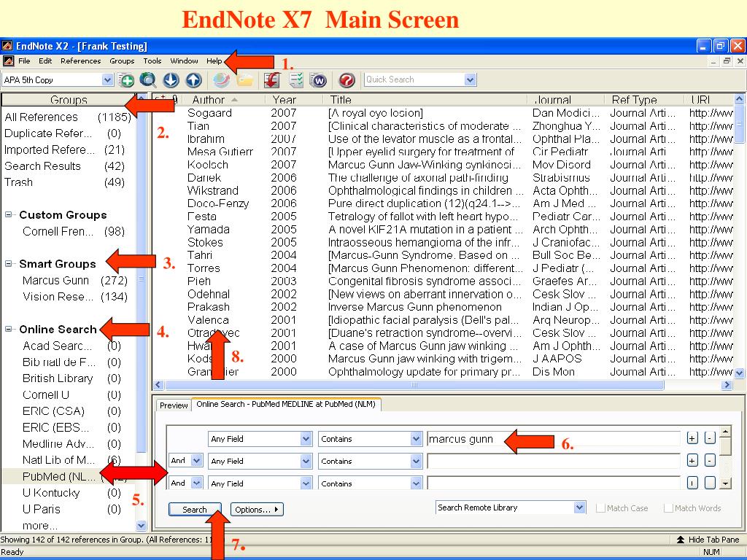Click the Insert Citation red arrow icon
This screenshot has width=747, height=560.
coord(272,80)
